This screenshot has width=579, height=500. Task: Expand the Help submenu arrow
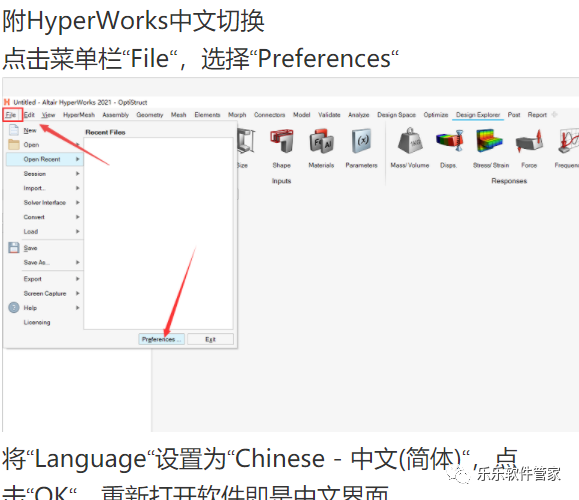coord(78,308)
